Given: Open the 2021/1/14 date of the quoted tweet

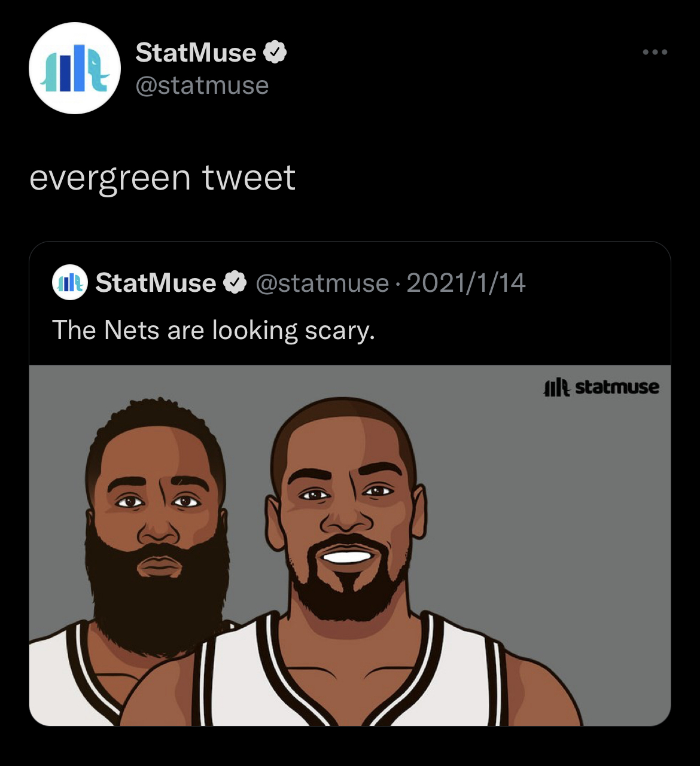Looking at the screenshot, I should point(466,283).
